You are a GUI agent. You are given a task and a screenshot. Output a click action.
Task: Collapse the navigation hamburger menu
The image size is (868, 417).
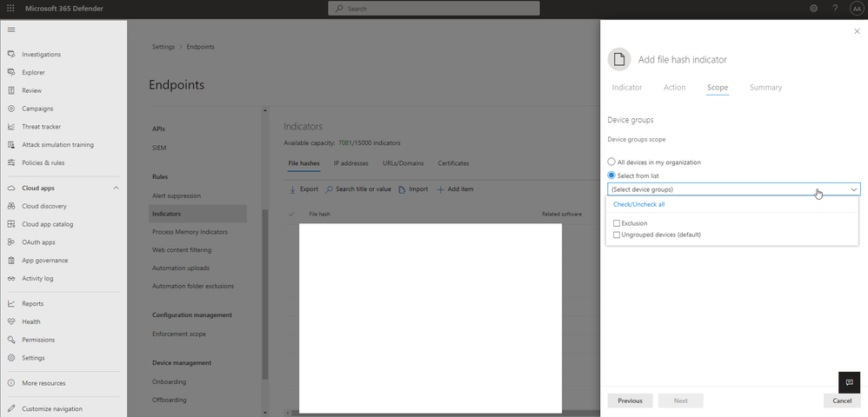coord(11,30)
